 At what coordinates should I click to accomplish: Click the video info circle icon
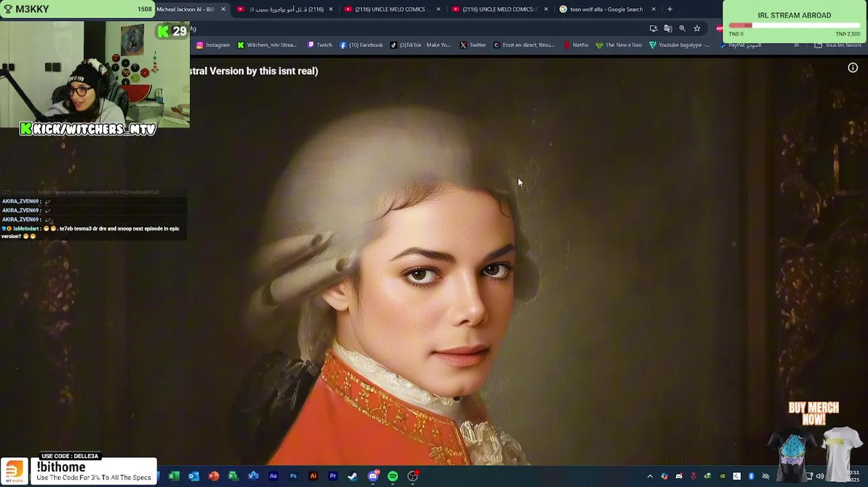pyautogui.click(x=853, y=68)
